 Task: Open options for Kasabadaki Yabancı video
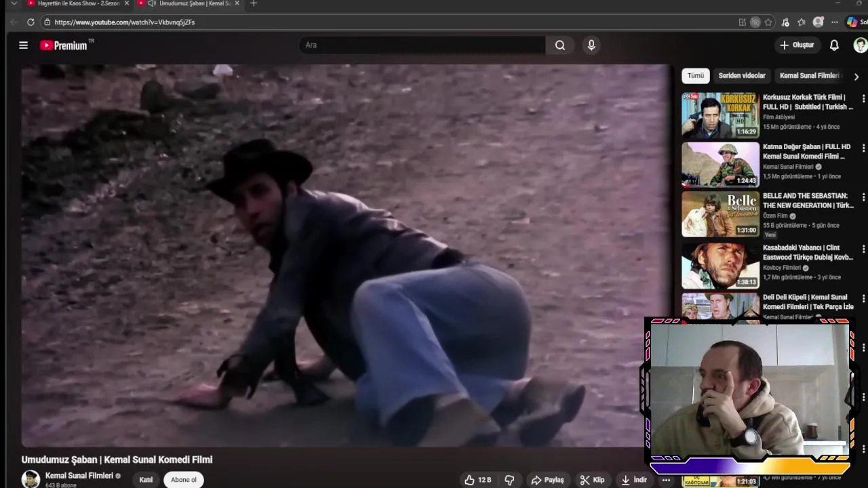pos(863,249)
